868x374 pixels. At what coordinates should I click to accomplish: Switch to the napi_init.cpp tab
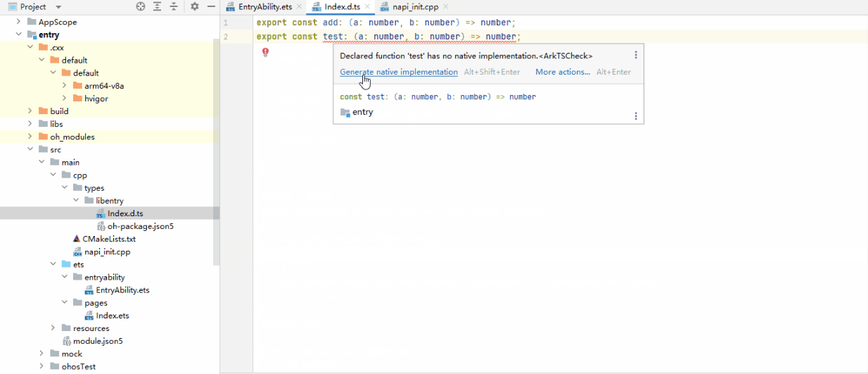416,6
